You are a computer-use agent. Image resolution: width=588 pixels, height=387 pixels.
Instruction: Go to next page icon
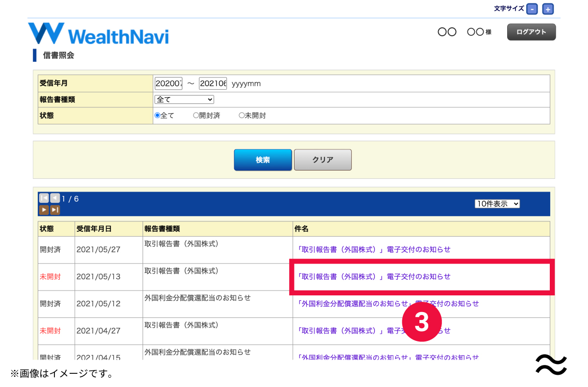(44, 210)
